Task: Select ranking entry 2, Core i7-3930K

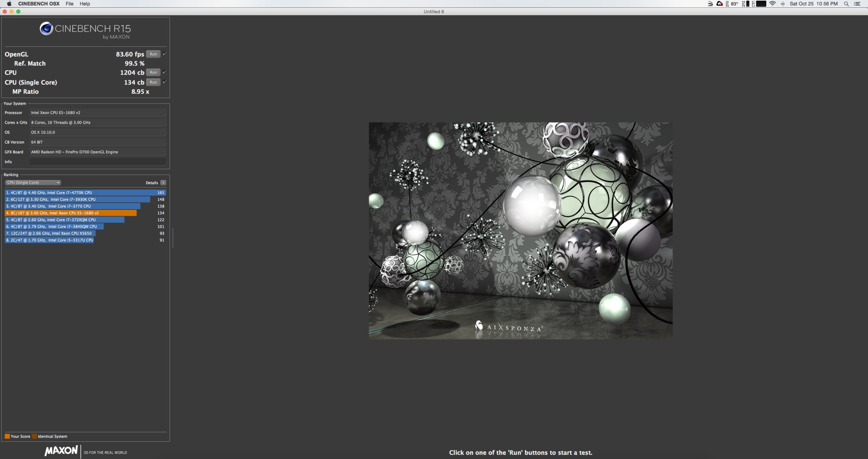Action: 85,199
